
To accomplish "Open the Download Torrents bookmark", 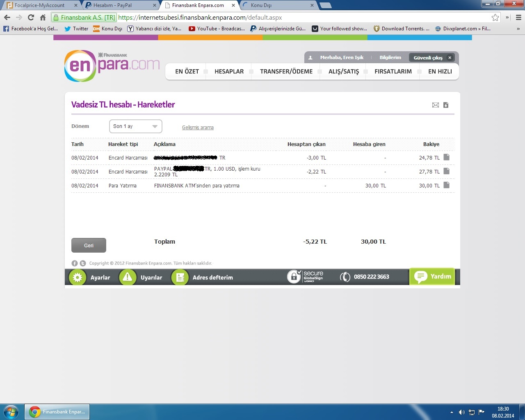I will [x=402, y=29].
